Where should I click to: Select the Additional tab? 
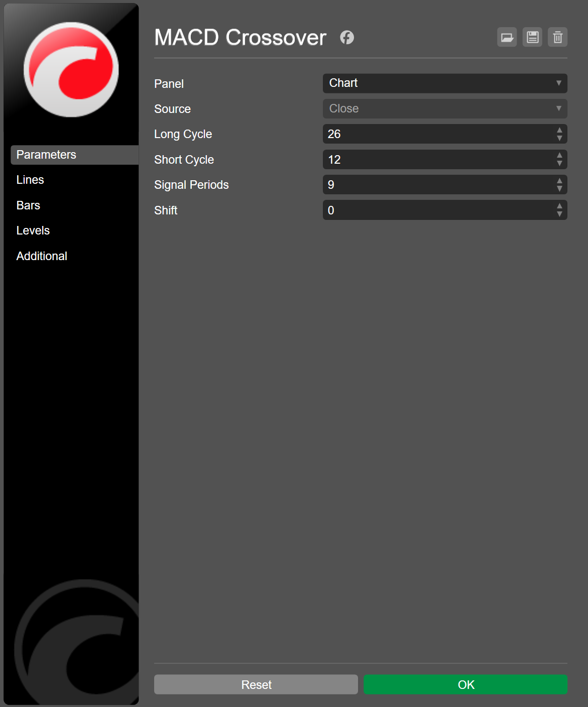point(42,256)
